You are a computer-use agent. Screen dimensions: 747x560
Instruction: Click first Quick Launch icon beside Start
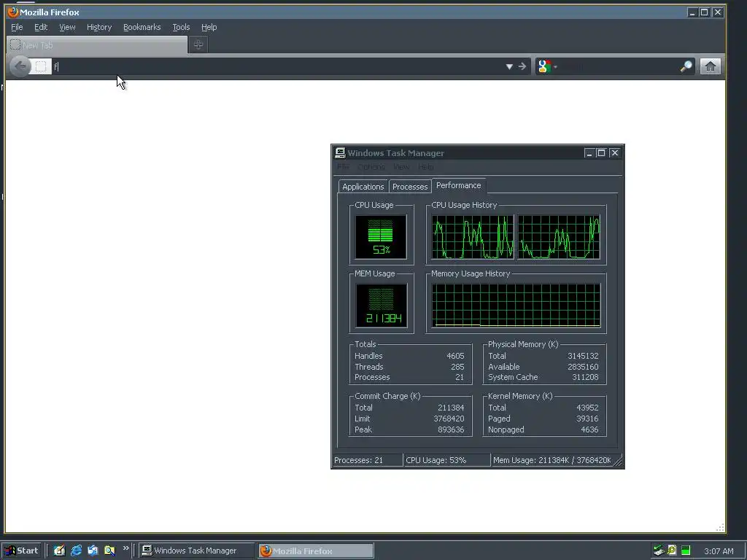point(59,551)
